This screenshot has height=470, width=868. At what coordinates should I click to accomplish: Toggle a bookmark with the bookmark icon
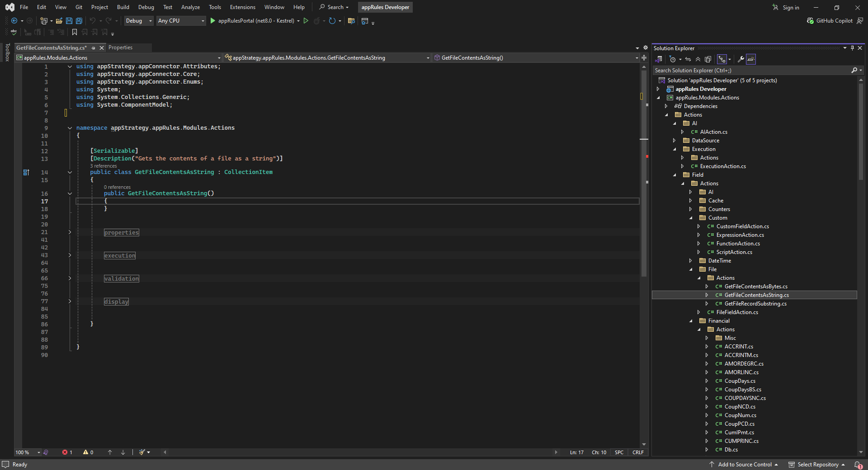[x=75, y=32]
